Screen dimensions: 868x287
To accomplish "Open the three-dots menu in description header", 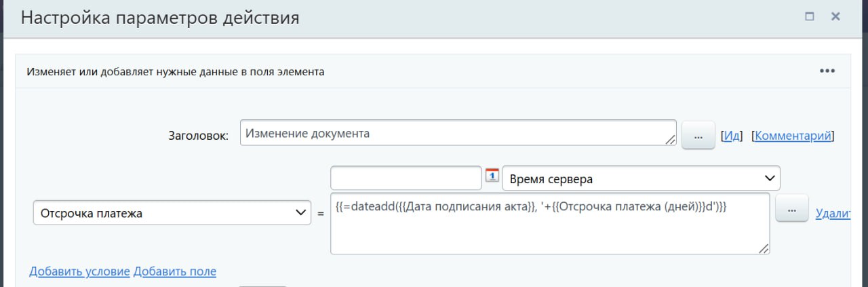I will point(827,71).
